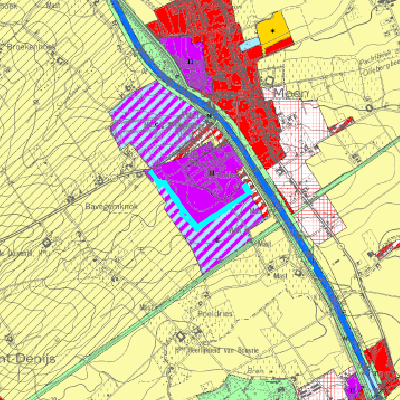Click the black star symbol in orange zone
The height and width of the screenshot is (400, 400).
coord(273,31)
